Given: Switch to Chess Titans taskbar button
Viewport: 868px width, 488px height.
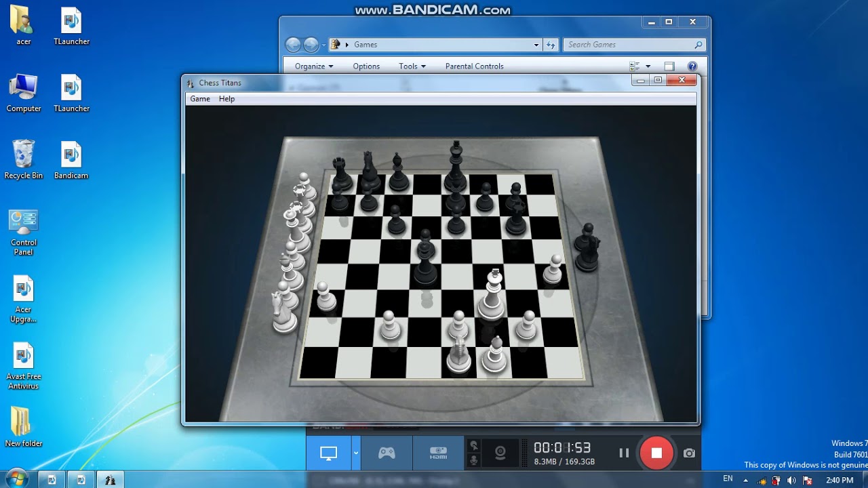Looking at the screenshot, I should 110,480.
